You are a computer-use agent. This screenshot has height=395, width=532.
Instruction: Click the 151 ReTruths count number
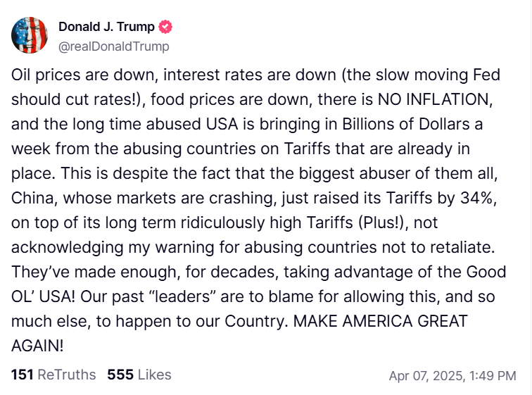click(x=22, y=375)
